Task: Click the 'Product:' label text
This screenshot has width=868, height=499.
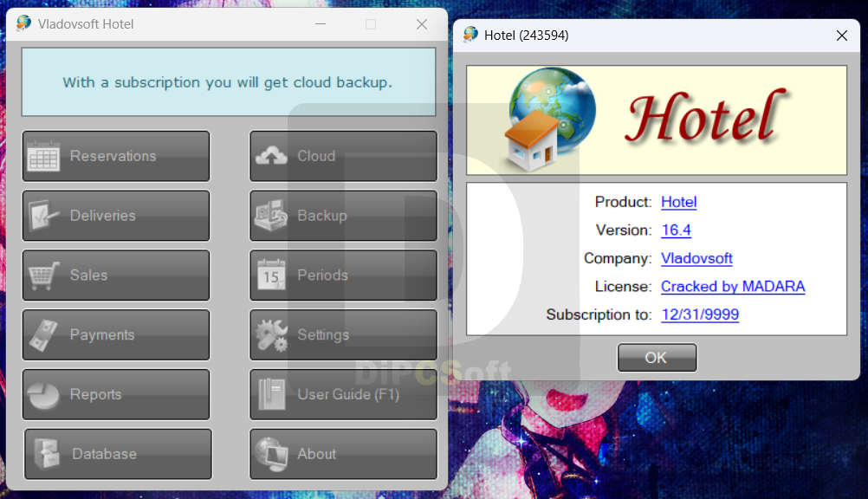Action: [624, 202]
